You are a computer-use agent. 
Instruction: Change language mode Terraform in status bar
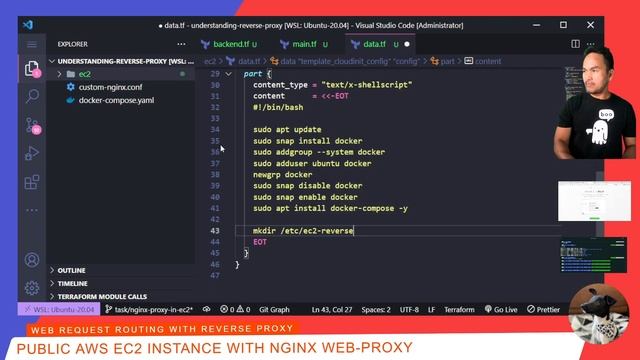coord(459,309)
